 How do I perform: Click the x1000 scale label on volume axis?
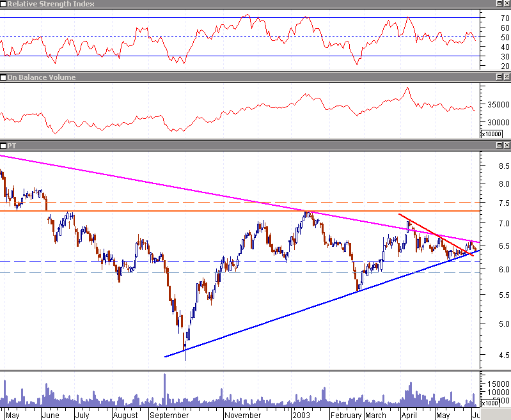(x=490, y=403)
